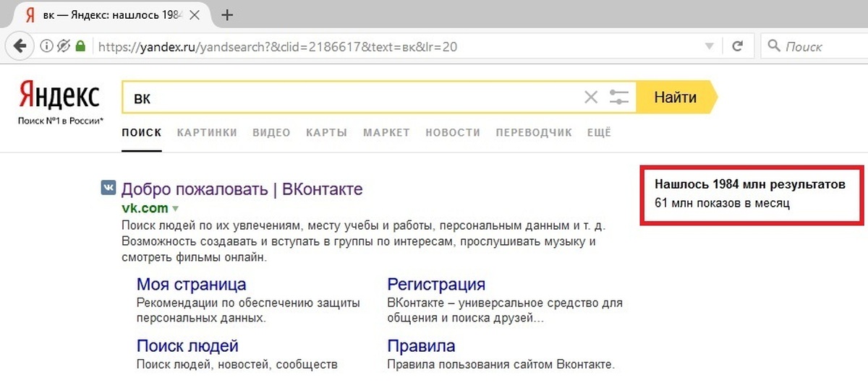Open the ПЕРЕВОДЧИК tab

[x=534, y=132]
